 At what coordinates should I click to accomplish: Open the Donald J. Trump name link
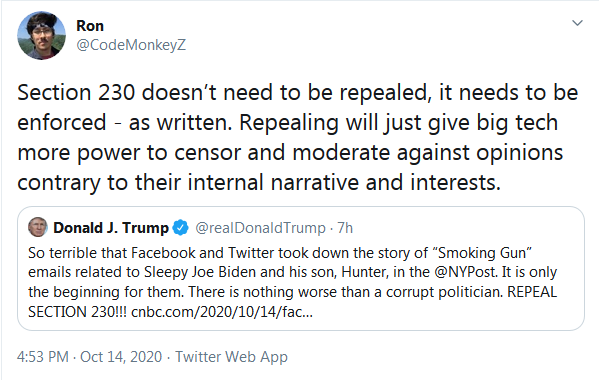coord(111,228)
